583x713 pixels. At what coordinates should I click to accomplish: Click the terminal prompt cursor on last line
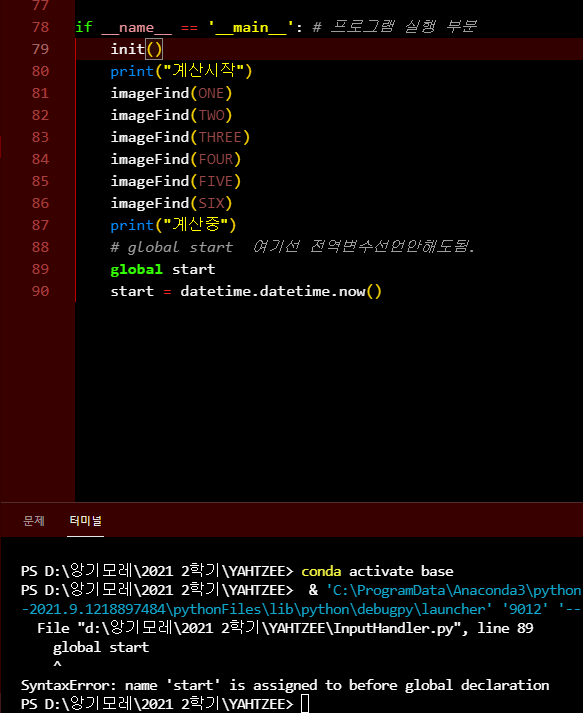pos(305,703)
